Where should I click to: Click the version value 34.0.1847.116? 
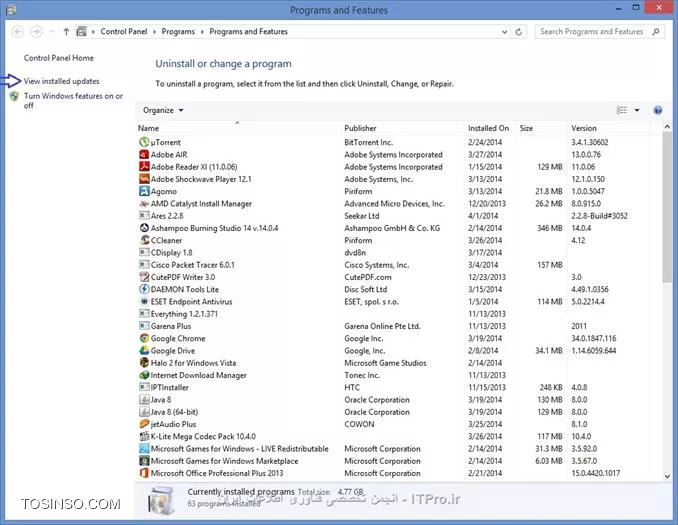coord(594,338)
